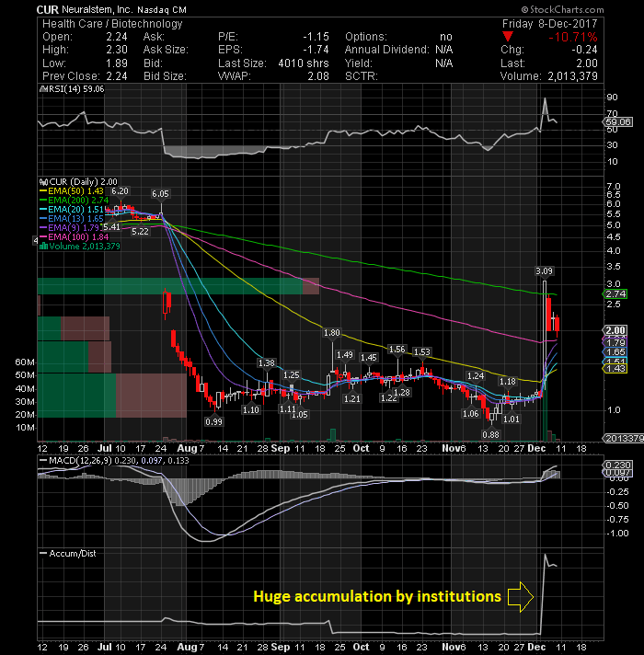This screenshot has height=655, width=644.
Task: Select the CUR ticker symbol in title
Action: pyautogui.click(x=48, y=9)
